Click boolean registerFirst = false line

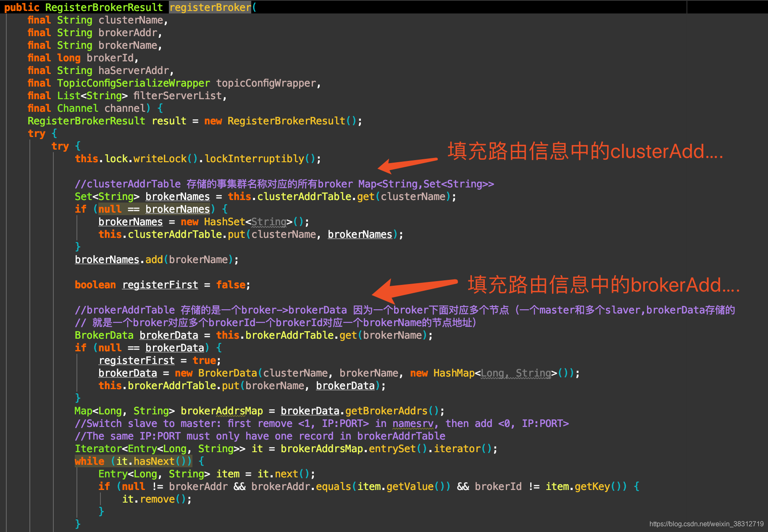point(163,284)
